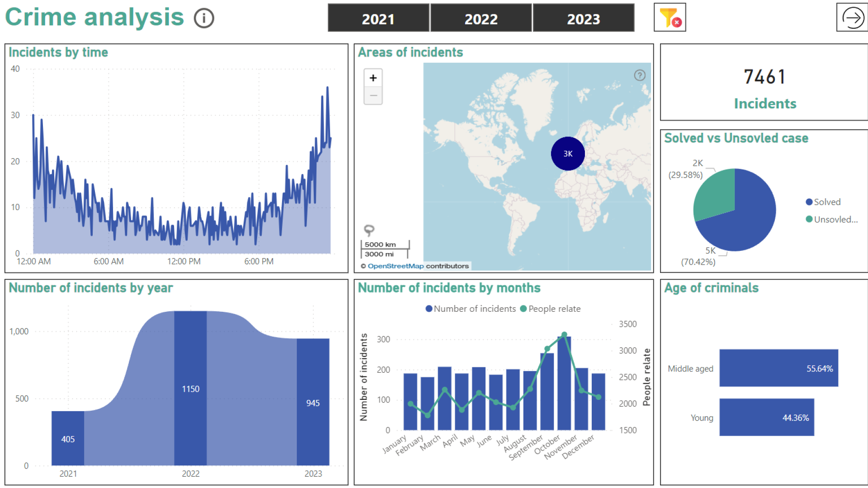Activate the map lasso select tool
This screenshot has height=488, width=868.
369,230
